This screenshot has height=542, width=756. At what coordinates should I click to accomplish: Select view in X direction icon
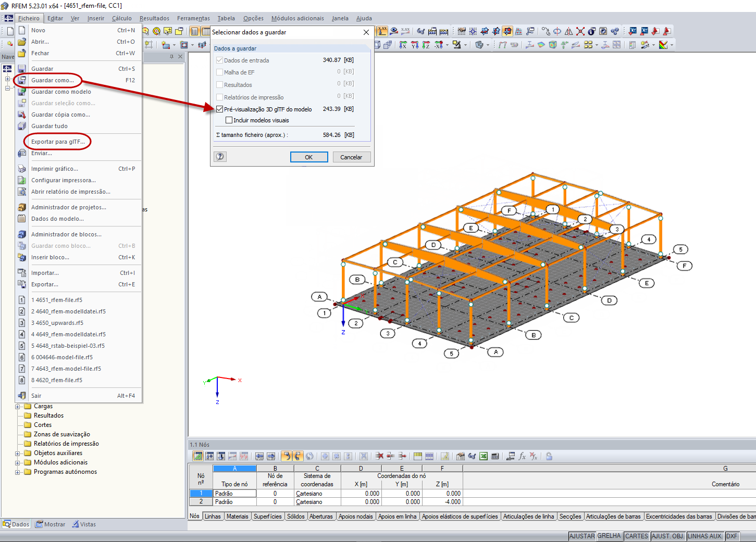point(403,45)
